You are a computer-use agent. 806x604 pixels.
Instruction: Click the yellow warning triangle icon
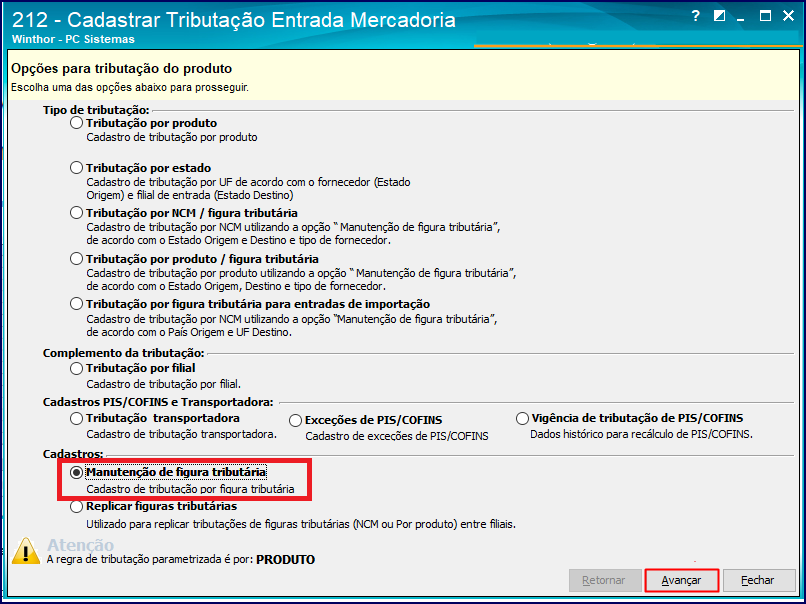pos(25,551)
